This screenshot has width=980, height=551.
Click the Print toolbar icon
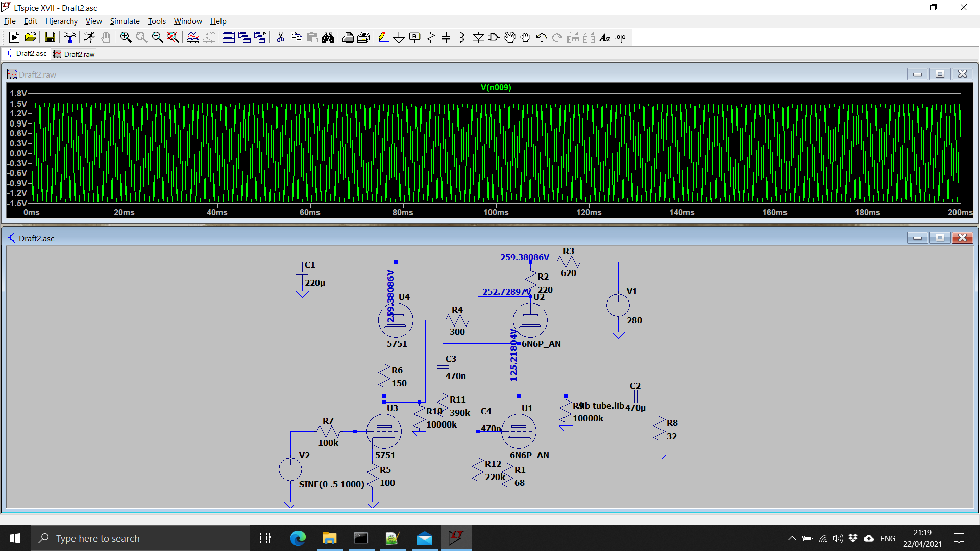[348, 37]
